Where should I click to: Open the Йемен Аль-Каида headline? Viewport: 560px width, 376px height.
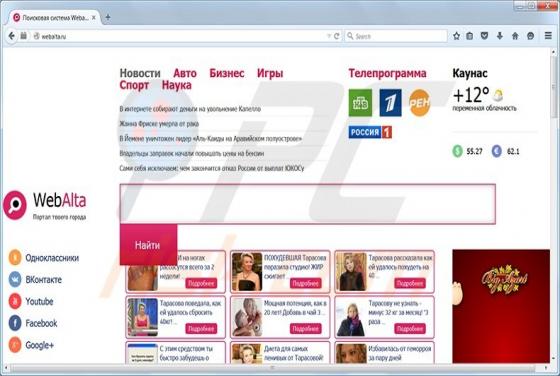pyautogui.click(x=211, y=139)
